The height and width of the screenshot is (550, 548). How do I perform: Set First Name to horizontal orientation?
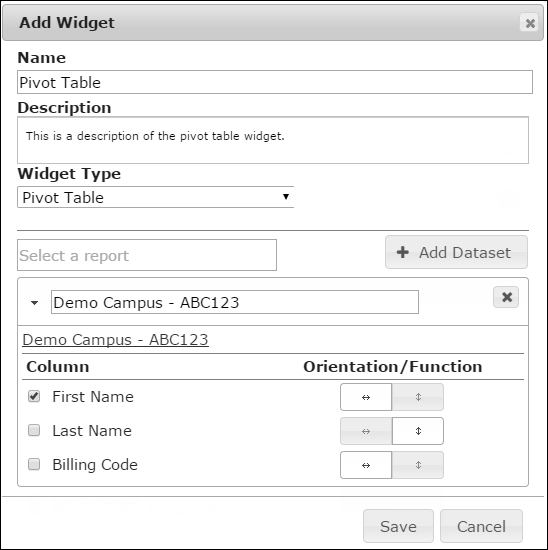[x=366, y=397]
